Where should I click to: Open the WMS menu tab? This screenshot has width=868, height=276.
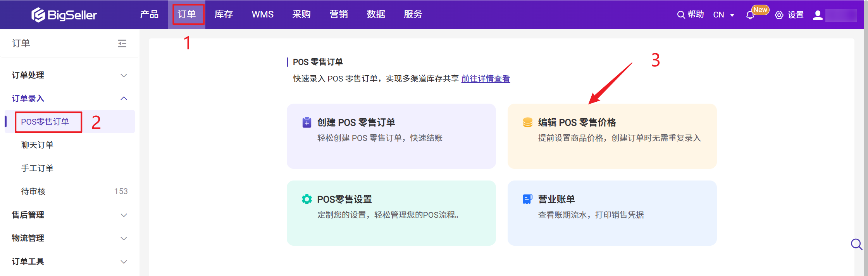tap(262, 14)
